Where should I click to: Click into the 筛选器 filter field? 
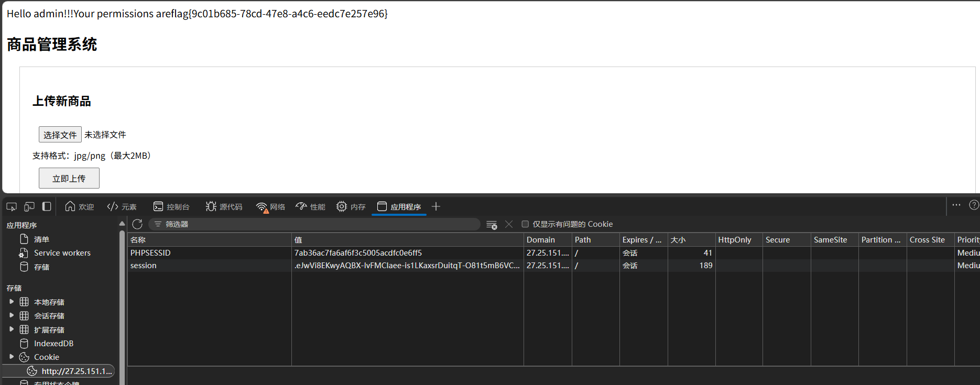(314, 224)
